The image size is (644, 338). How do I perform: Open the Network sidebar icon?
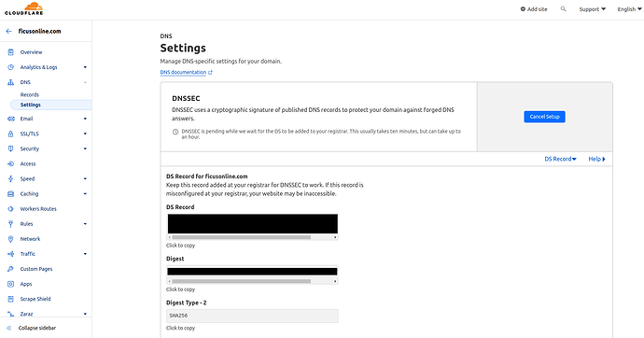click(10, 239)
